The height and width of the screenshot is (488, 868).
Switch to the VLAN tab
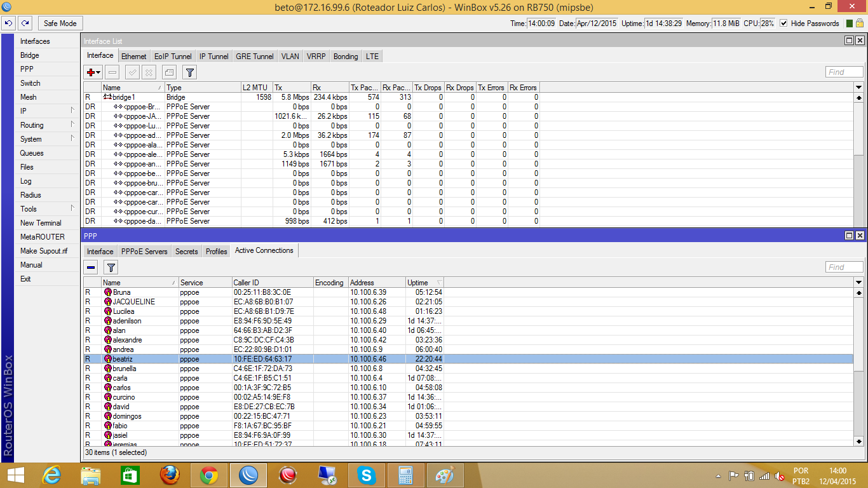click(x=290, y=57)
